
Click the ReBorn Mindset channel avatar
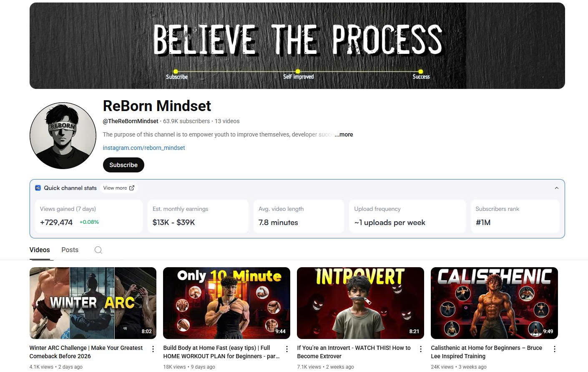tap(63, 136)
